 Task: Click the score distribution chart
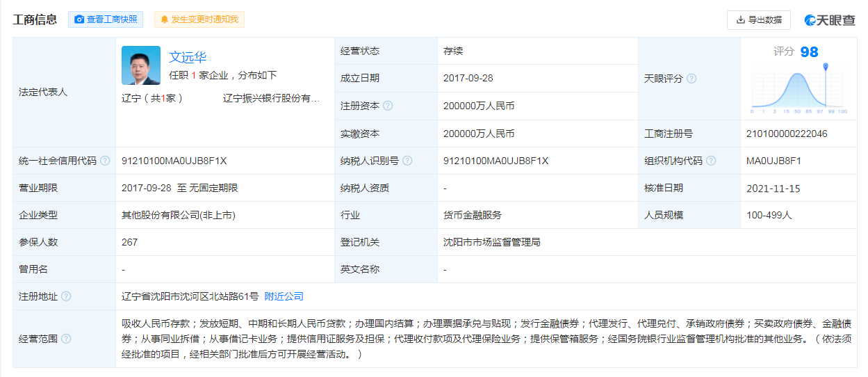[799, 88]
